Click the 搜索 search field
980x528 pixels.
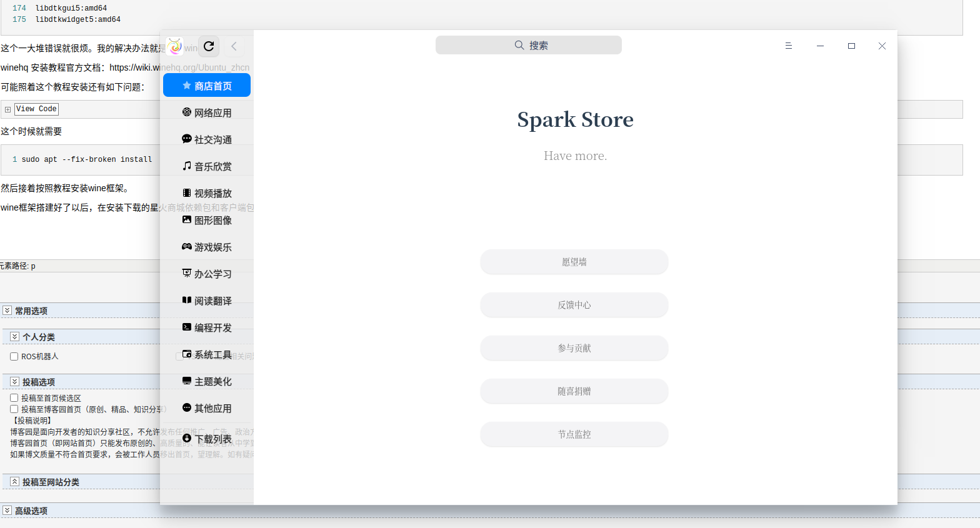[529, 45]
